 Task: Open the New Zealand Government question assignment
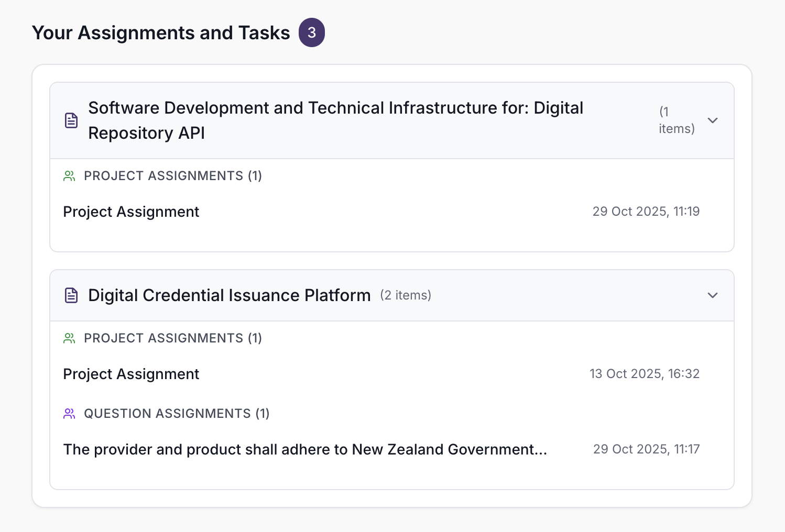click(x=304, y=449)
